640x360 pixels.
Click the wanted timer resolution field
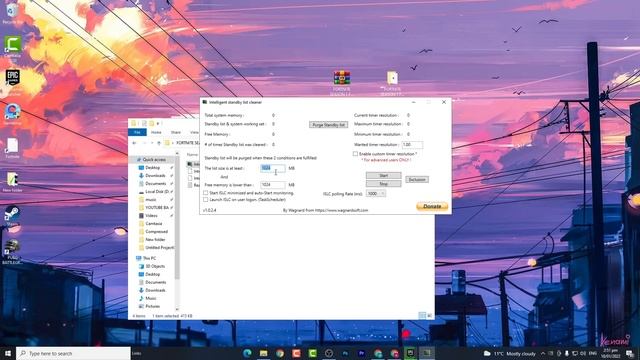coord(412,144)
